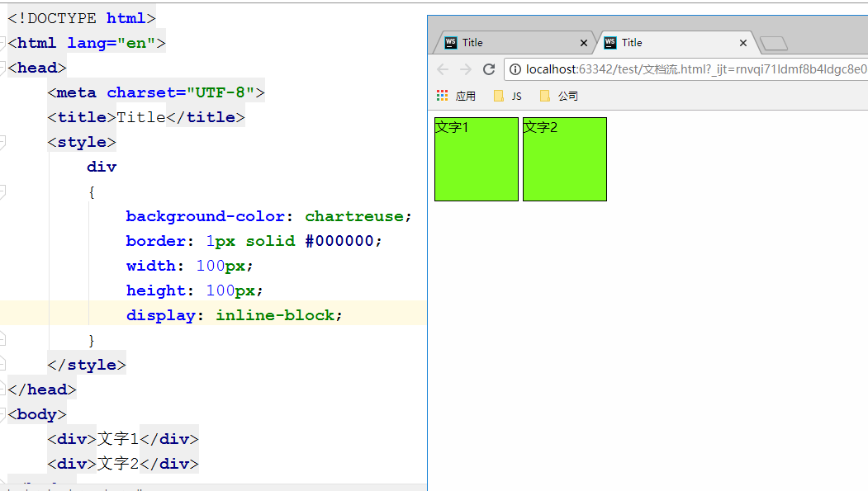Collapse the html tag fold marker
Screen dimensions: 868x491
click(2, 43)
